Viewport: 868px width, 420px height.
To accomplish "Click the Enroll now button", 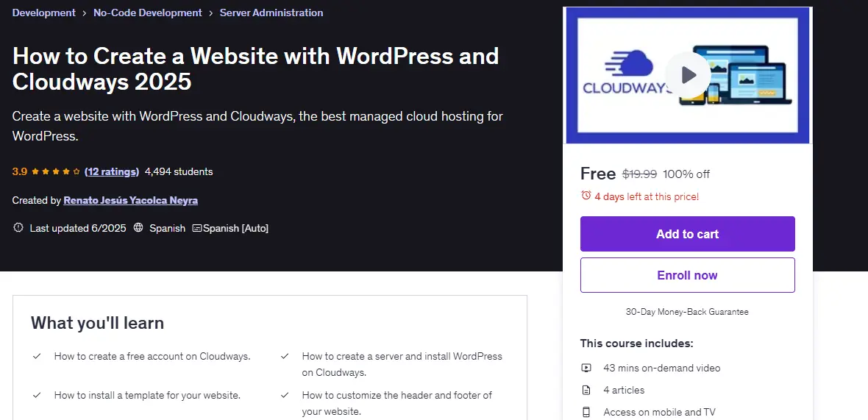I will (688, 275).
